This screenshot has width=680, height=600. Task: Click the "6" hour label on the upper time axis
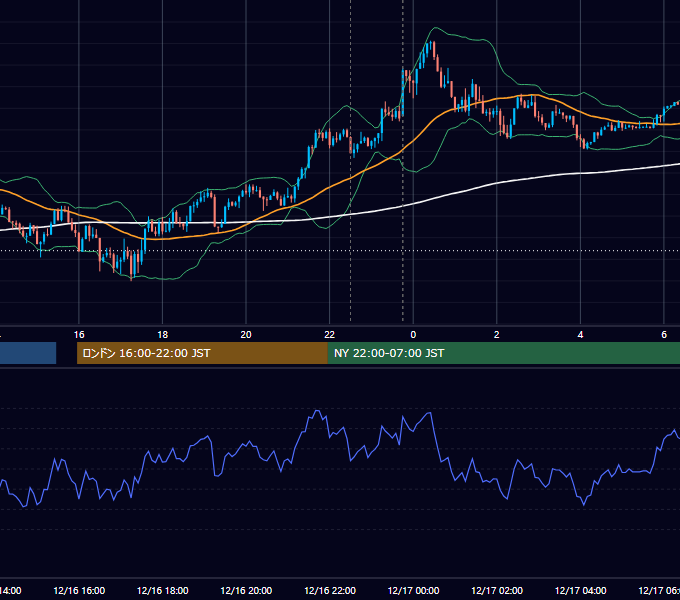coord(664,335)
